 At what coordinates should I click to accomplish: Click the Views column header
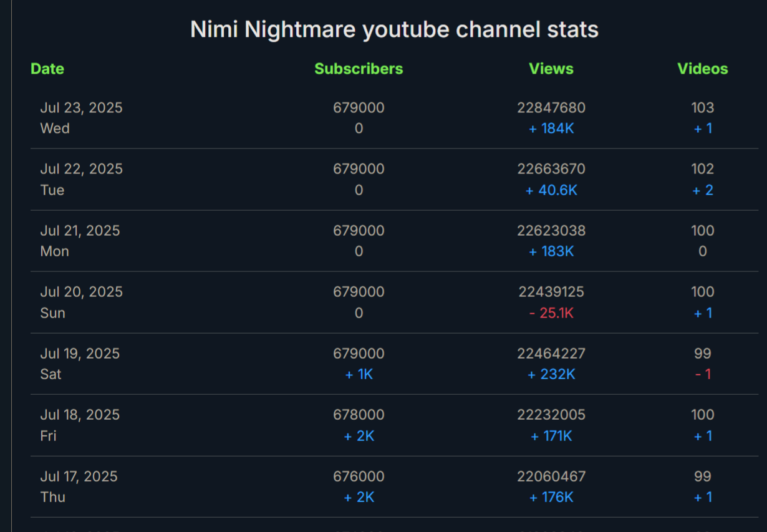[x=551, y=69]
